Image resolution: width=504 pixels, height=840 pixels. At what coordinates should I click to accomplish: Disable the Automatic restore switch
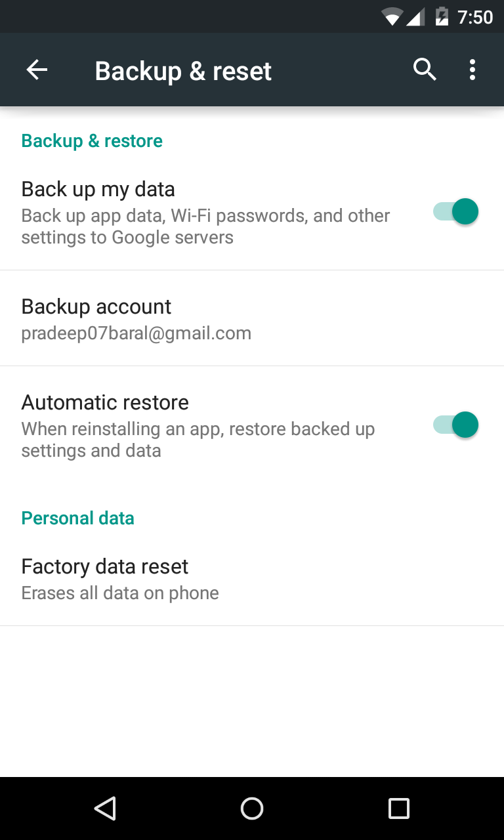tap(455, 425)
